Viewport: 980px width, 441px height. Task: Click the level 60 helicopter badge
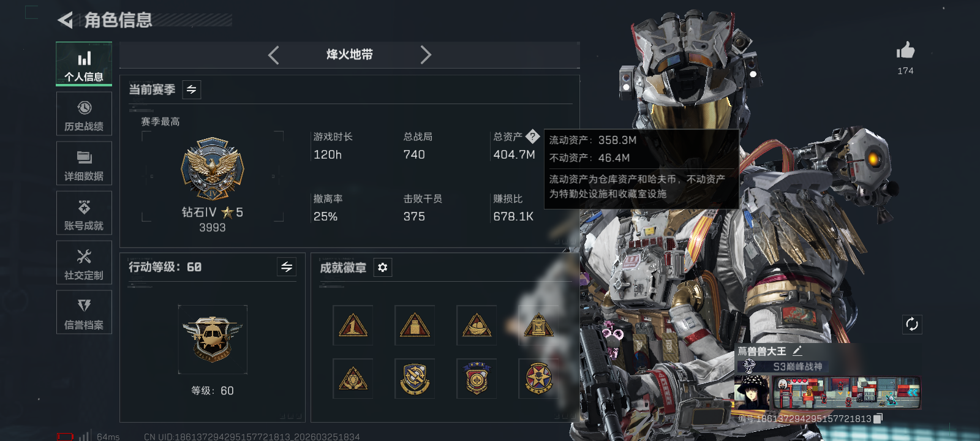(x=212, y=339)
